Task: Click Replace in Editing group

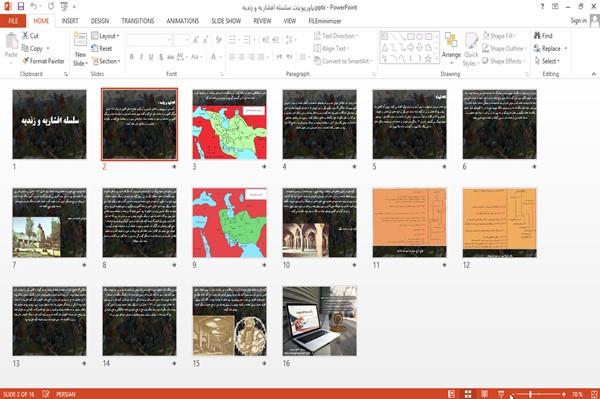Action: (550, 49)
